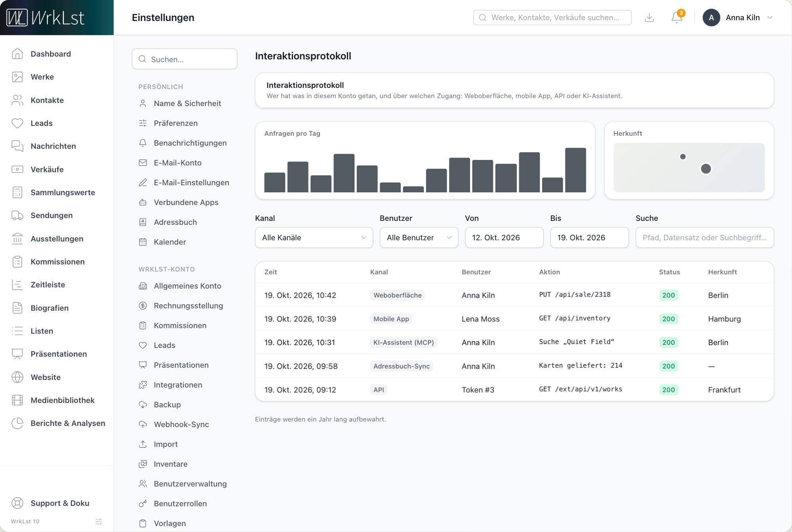792x532 pixels.
Task: Click the Website globe icon
Action: coord(17,377)
